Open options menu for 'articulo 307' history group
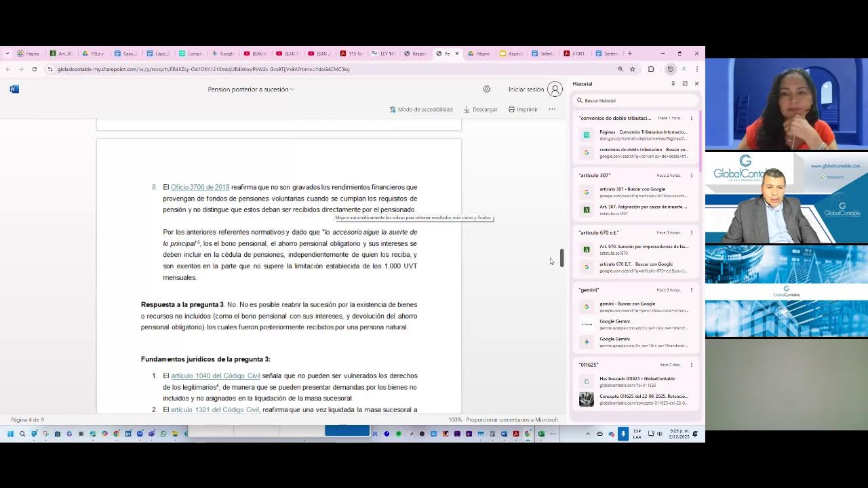This screenshot has width=868, height=488. tap(692, 176)
